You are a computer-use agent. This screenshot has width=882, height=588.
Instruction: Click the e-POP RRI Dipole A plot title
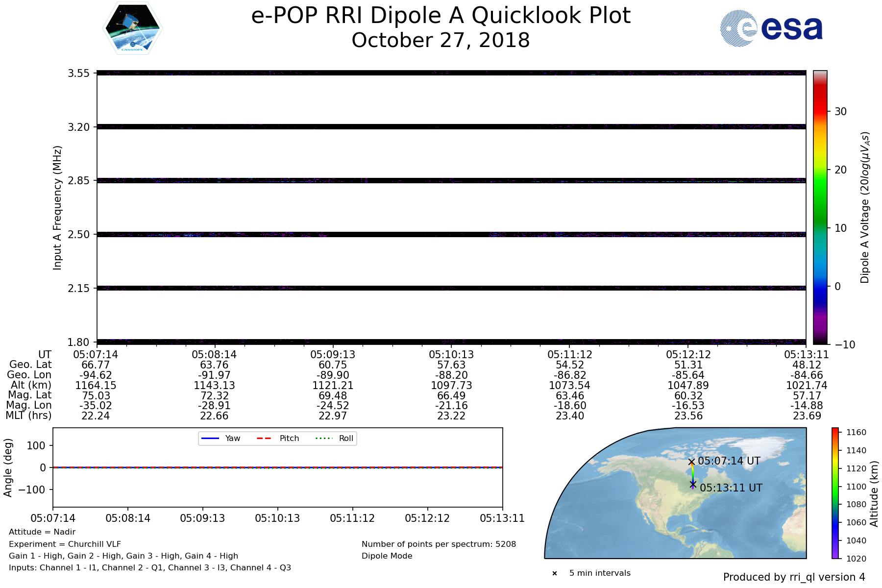click(x=441, y=16)
